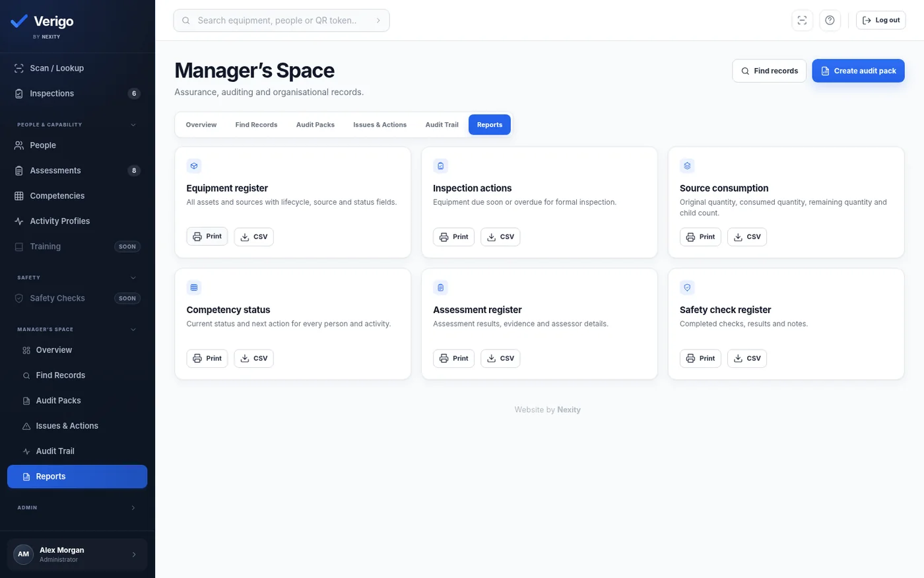The height and width of the screenshot is (578, 924).
Task: Switch to the Overview tab
Action: [201, 125]
